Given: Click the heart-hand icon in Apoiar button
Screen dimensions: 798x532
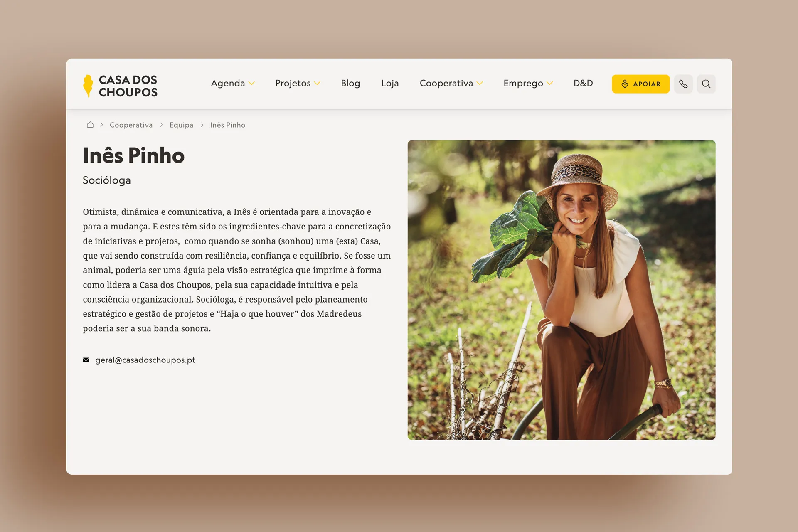Looking at the screenshot, I should tap(625, 84).
